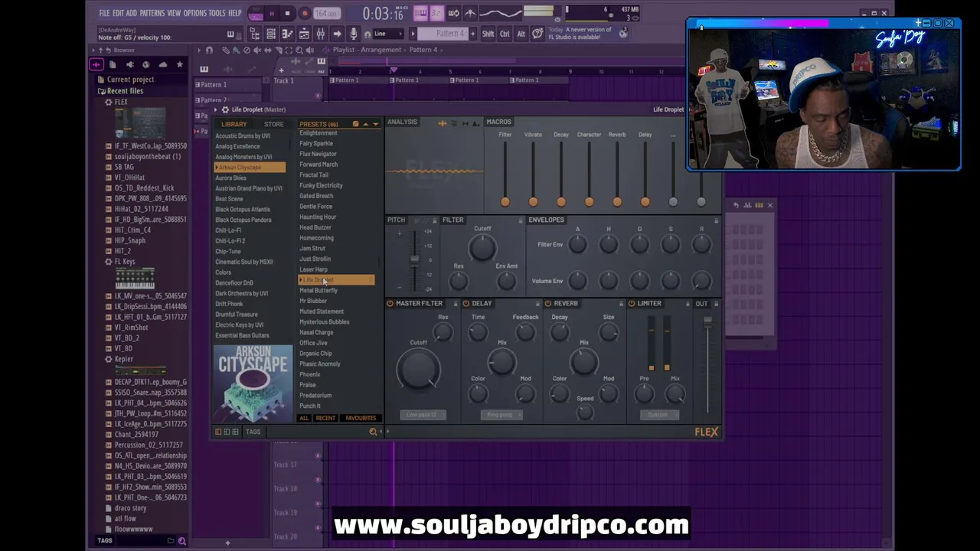Toggle the Limiter power switch

click(632, 304)
